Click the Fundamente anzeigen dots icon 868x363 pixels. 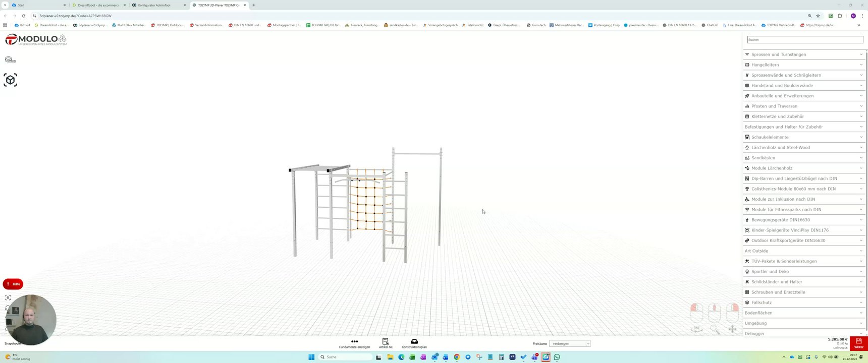354,341
